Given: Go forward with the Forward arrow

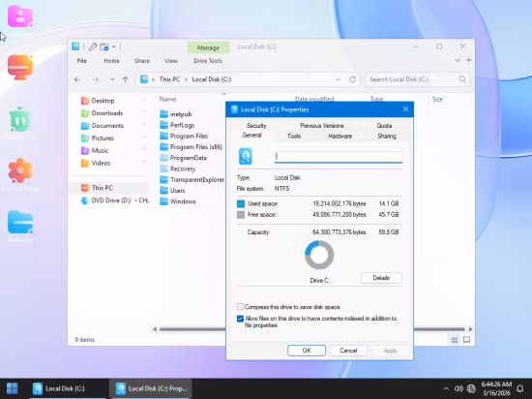Looking at the screenshot, I should tap(96, 79).
